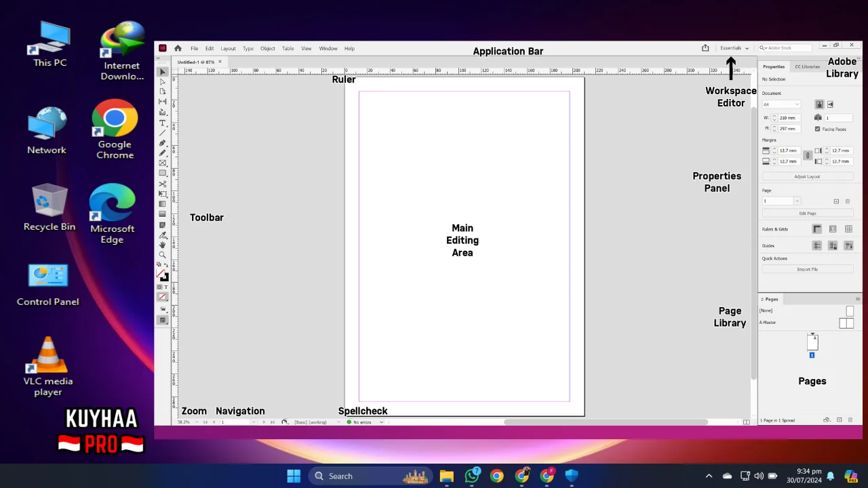Open the A4 page size dropdown
The image size is (868, 488).
781,104
